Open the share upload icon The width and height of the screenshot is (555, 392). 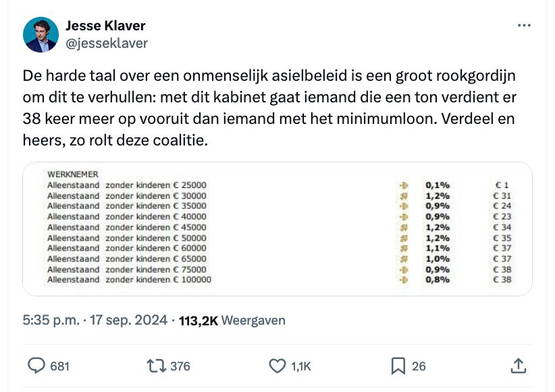pos(519,366)
